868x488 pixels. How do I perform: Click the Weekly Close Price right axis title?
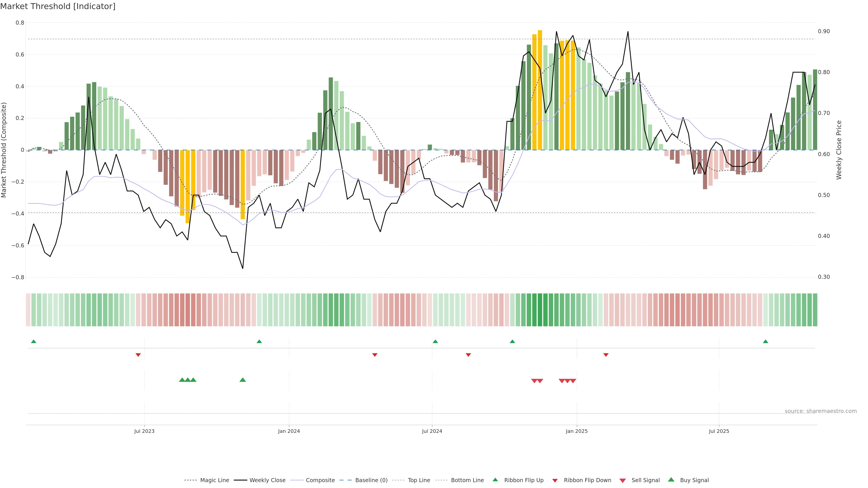click(x=839, y=150)
